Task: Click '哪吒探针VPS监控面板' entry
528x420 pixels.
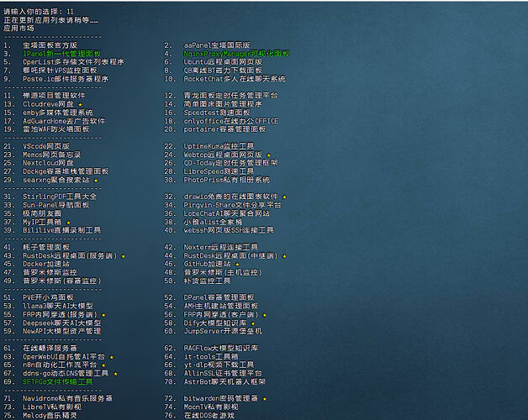Action: click(x=60, y=71)
